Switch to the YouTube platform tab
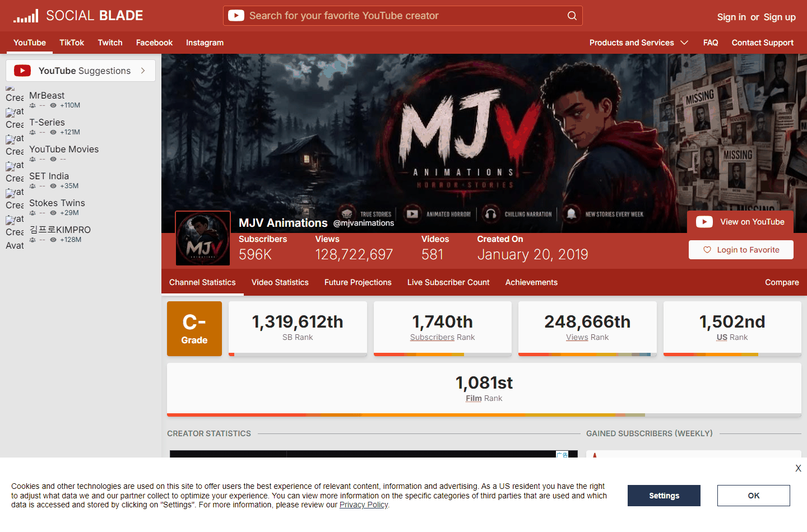Image resolution: width=807 pixels, height=532 pixels. 30,43
